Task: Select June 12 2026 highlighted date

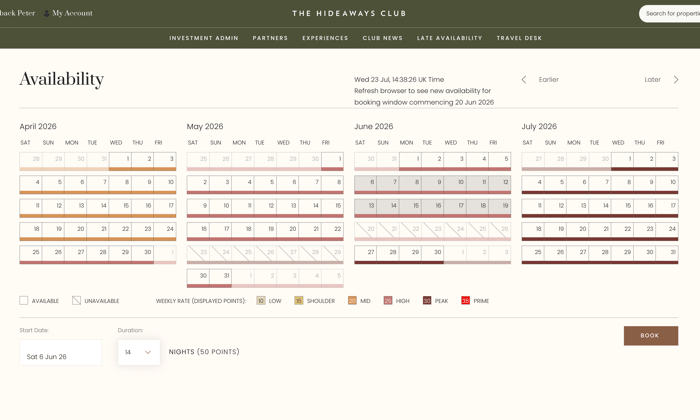Action: 500,183
